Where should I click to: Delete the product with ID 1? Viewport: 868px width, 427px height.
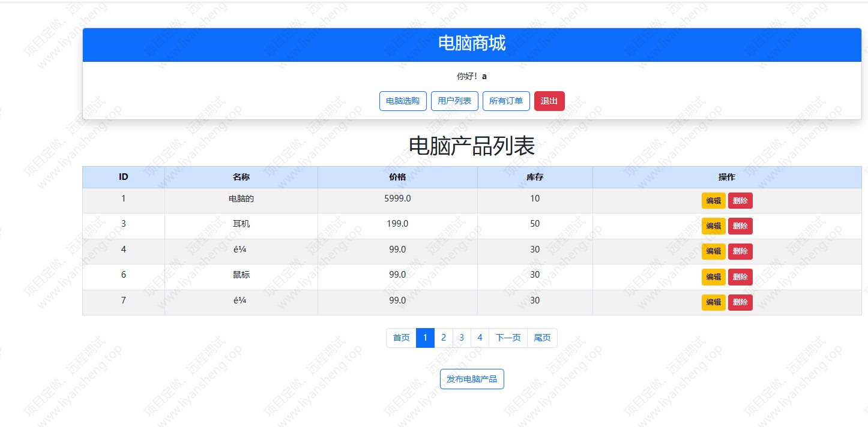[x=740, y=201]
